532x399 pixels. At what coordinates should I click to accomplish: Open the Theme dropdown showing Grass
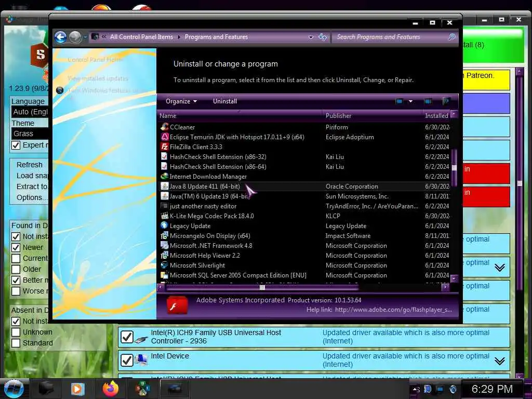[30, 134]
